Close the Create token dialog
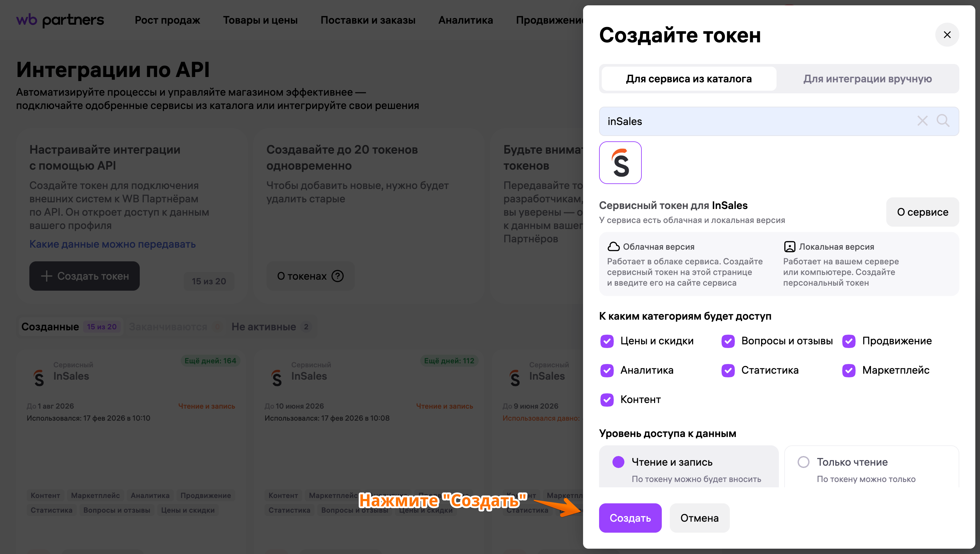 pyautogui.click(x=947, y=35)
